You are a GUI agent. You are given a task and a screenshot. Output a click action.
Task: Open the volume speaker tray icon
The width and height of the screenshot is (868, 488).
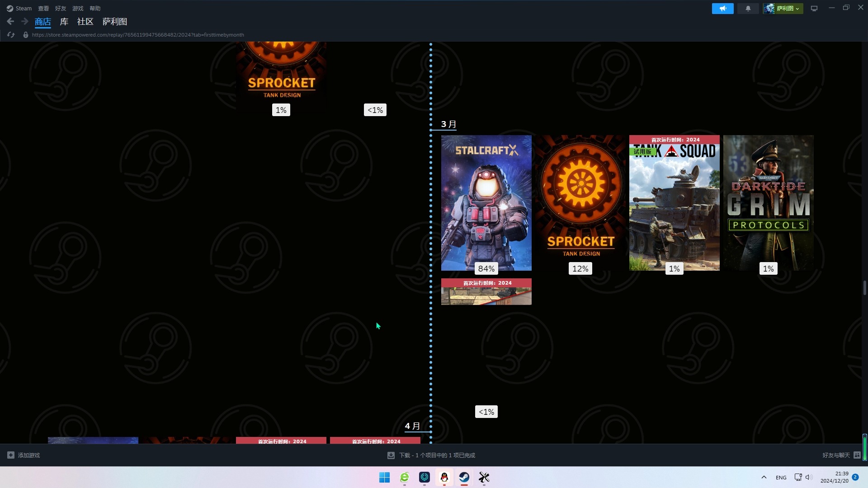(x=809, y=477)
